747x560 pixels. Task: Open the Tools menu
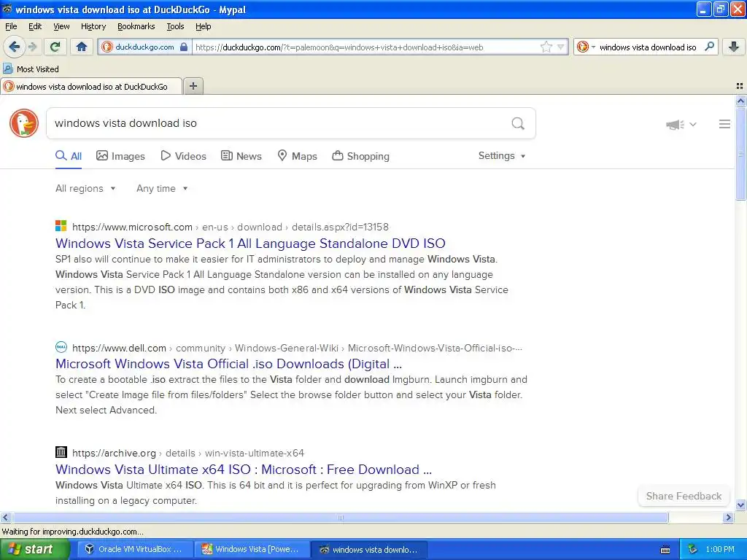175,26
